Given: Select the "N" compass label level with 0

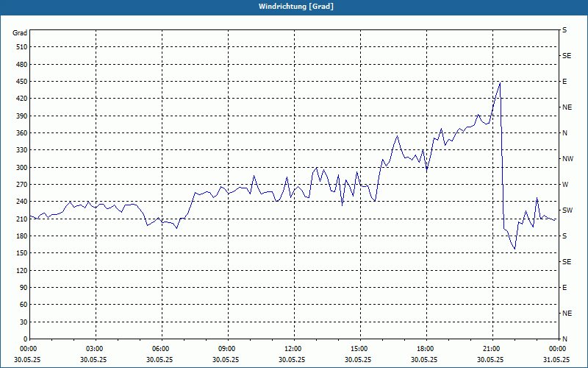Looking at the screenshot, I should click(564, 339).
